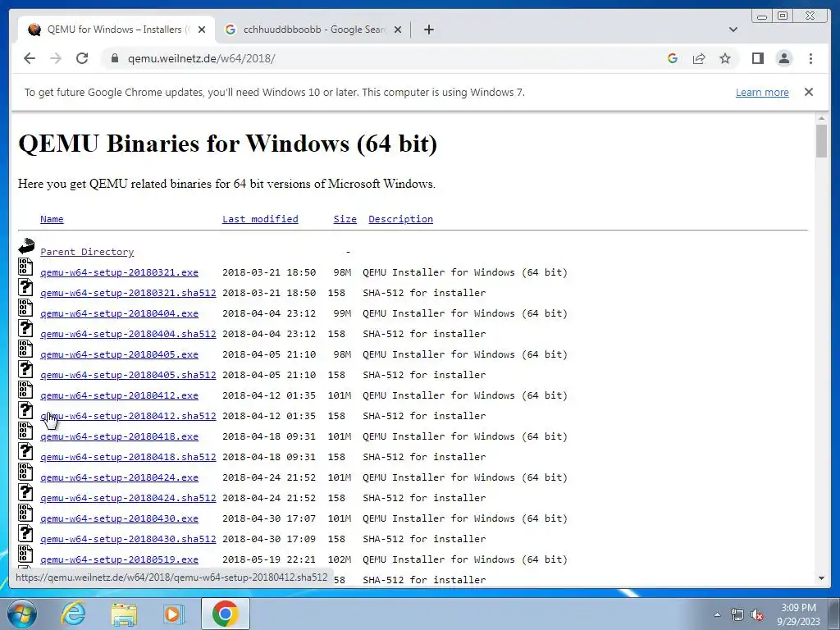Viewport: 840px width, 630px height.
Task: Sort listing by Name
Action: pos(52,219)
